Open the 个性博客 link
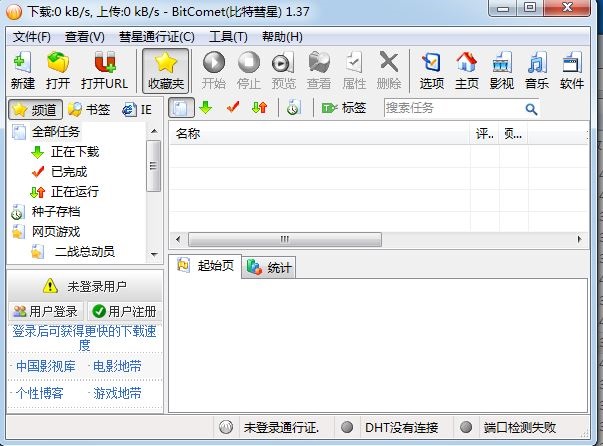This screenshot has height=446, width=603. pyautogui.click(x=40, y=393)
